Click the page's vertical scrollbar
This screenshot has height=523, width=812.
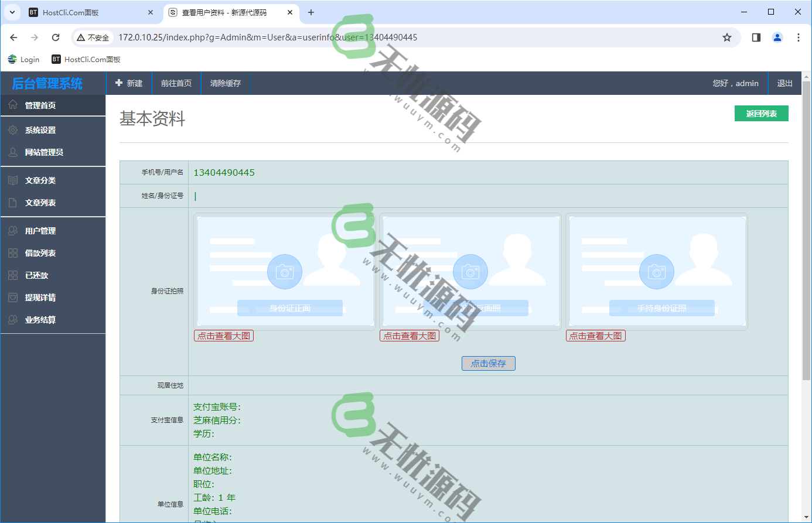806,234
